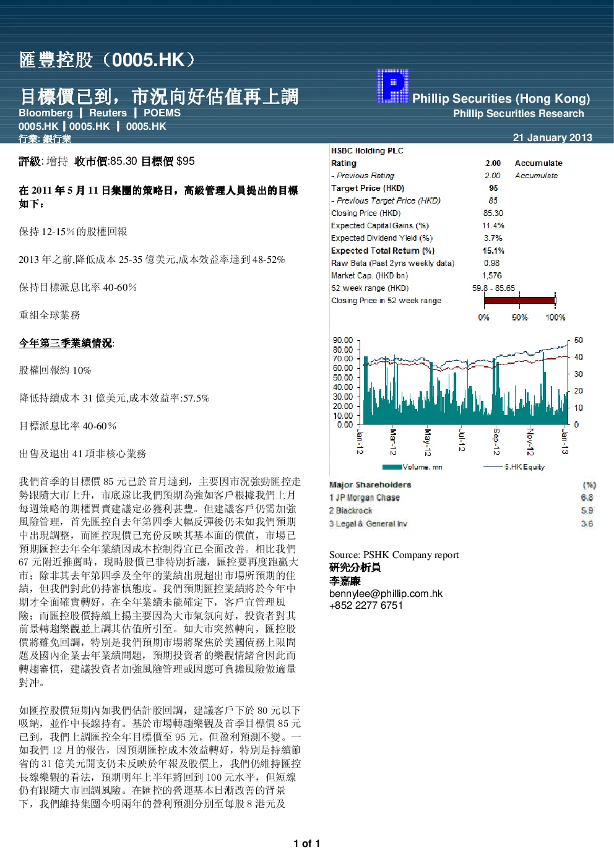This screenshot has width=614, height=868.
Task: Click the Bloomberg label in the header
Action: pos(46,113)
